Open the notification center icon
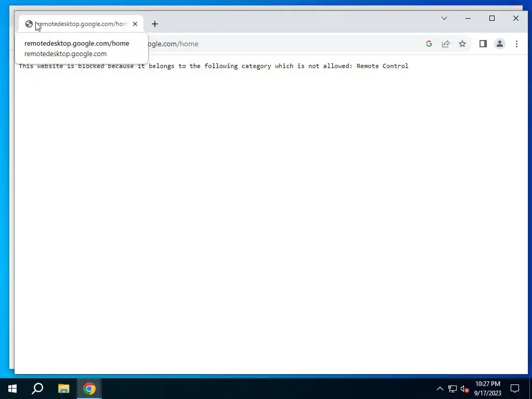 click(x=515, y=389)
